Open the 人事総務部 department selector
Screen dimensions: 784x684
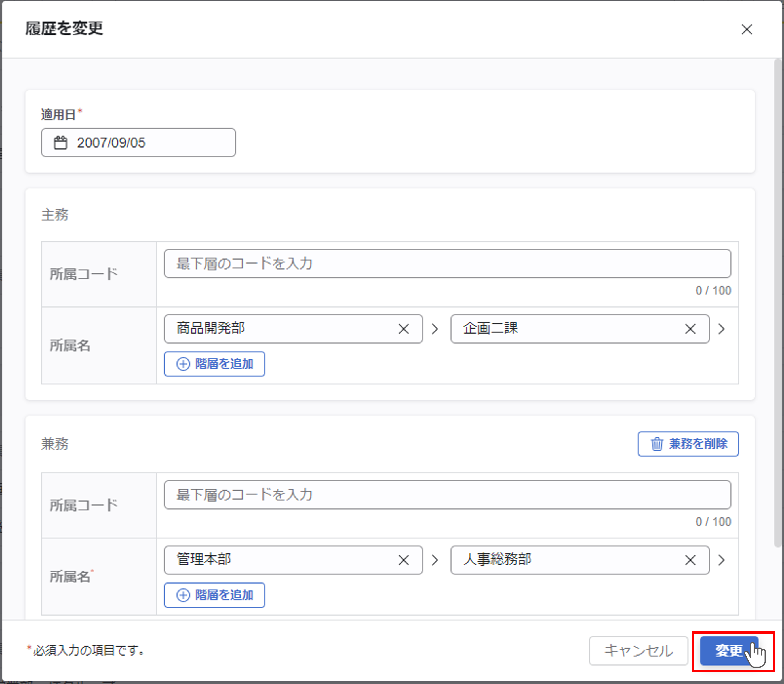point(565,560)
